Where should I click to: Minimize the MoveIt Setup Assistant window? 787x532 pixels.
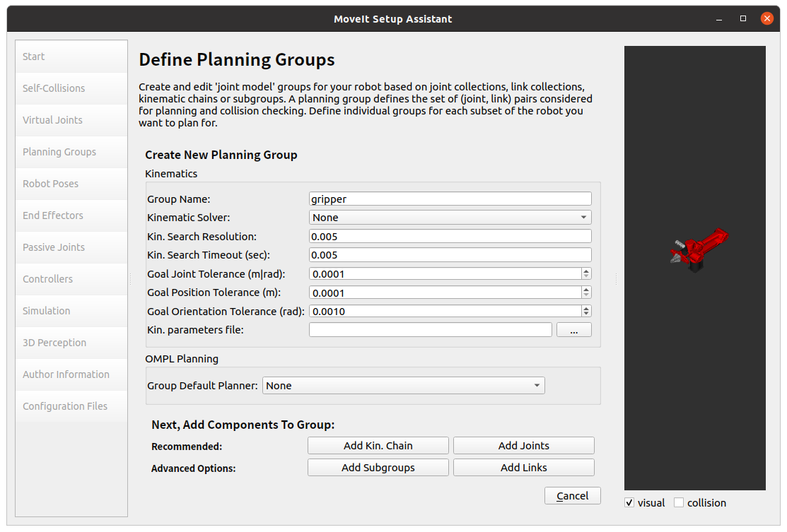(x=719, y=19)
